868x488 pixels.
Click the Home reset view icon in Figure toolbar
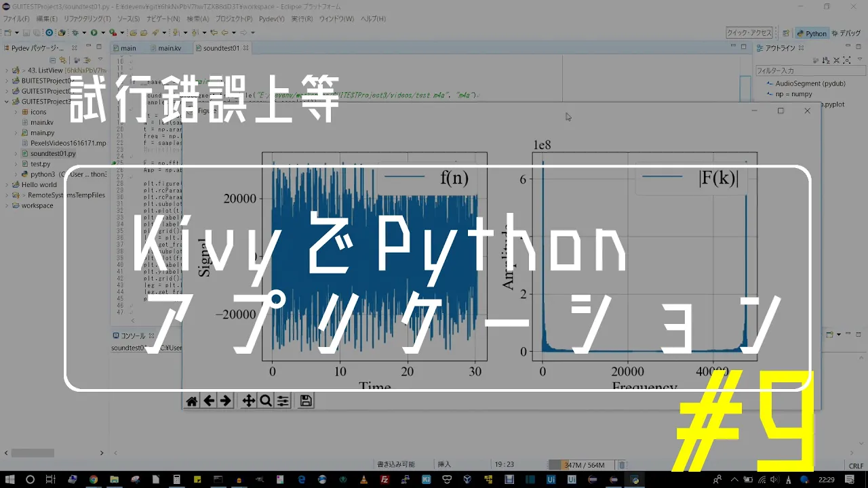click(192, 401)
